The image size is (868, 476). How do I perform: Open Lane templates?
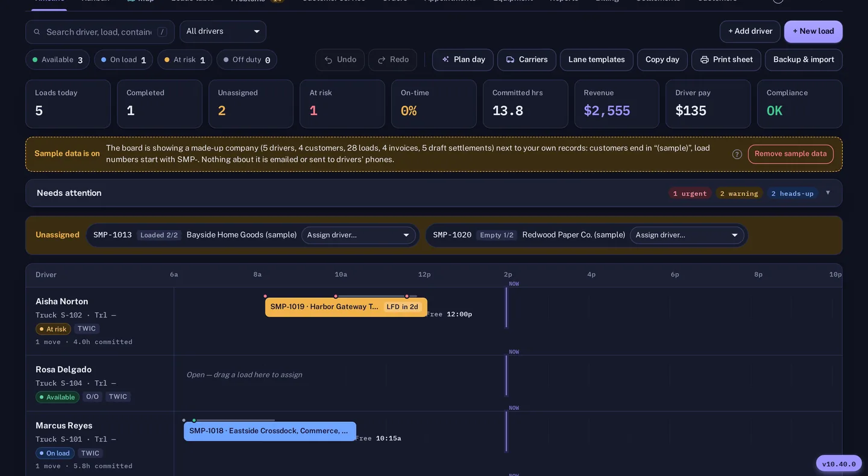pos(597,60)
